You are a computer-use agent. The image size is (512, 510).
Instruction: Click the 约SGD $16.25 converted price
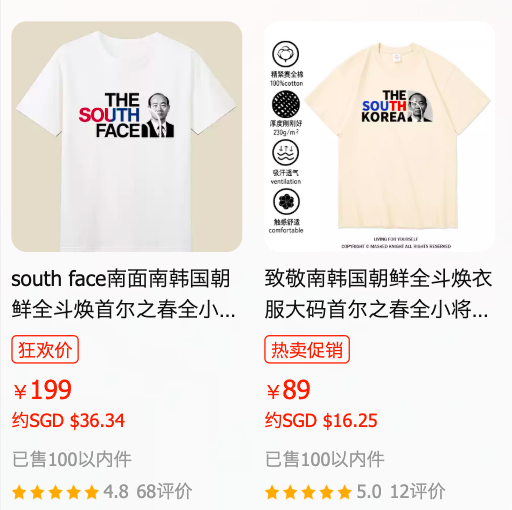point(321,420)
